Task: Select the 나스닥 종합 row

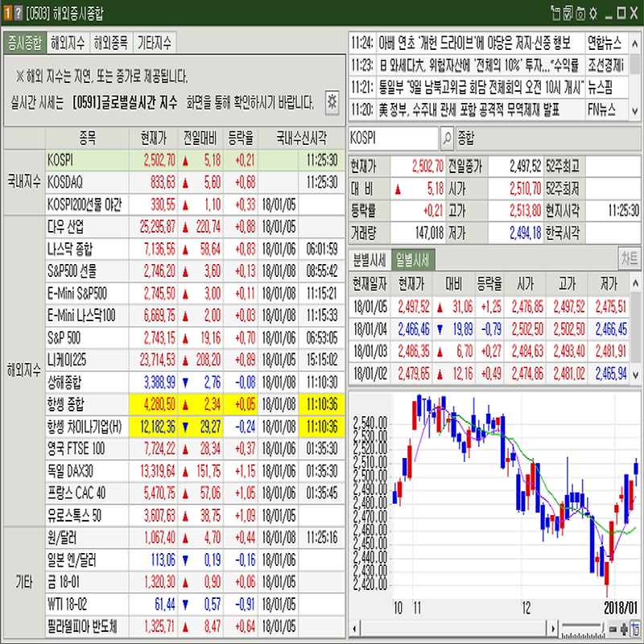Action: [x=195, y=249]
